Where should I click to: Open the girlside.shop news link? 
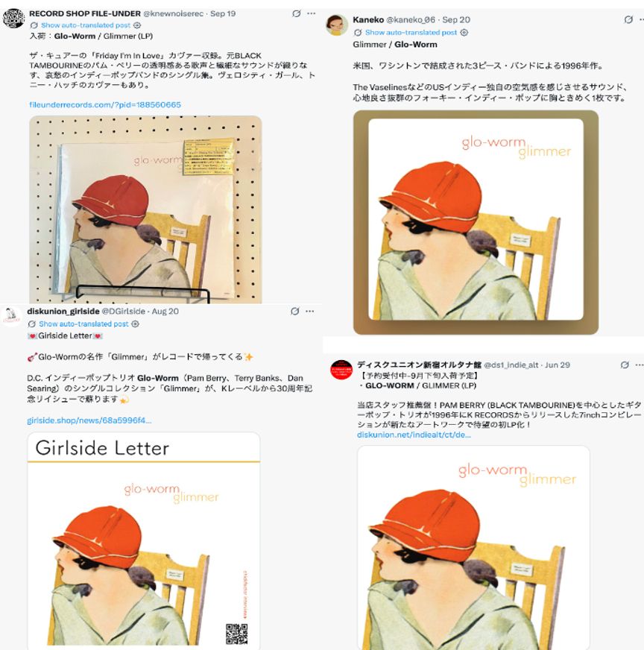click(89, 420)
